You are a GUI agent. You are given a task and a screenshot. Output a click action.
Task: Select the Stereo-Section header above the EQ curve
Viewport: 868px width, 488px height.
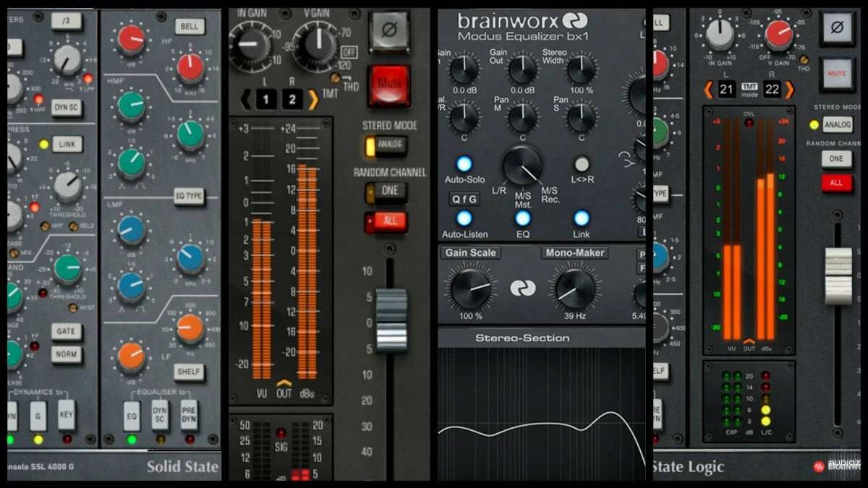pyautogui.click(x=522, y=338)
